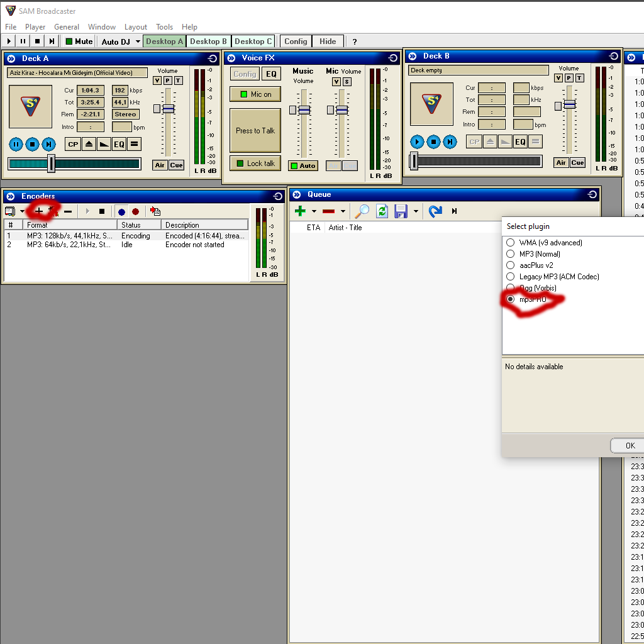Screen dimensions: 644x644
Task: Click the minus icon in Encoders toolbar
Action: (x=68, y=211)
